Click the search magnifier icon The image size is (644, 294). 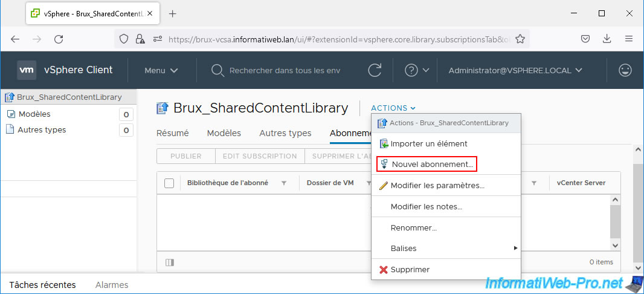217,70
